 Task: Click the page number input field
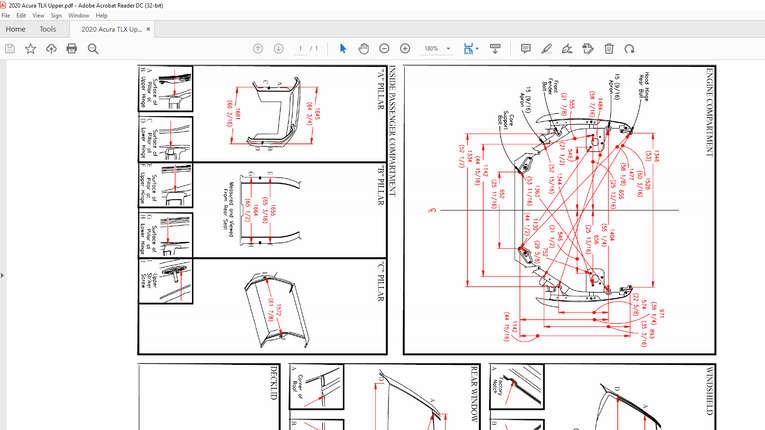(x=300, y=48)
